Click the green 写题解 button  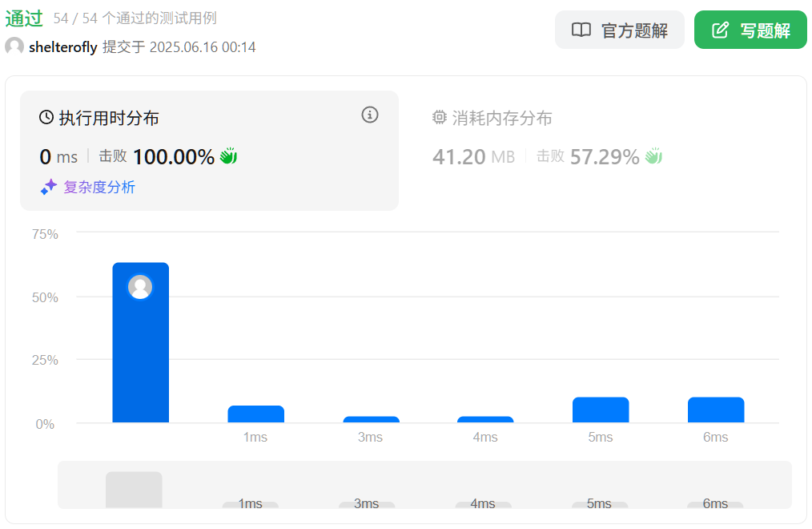point(750,30)
